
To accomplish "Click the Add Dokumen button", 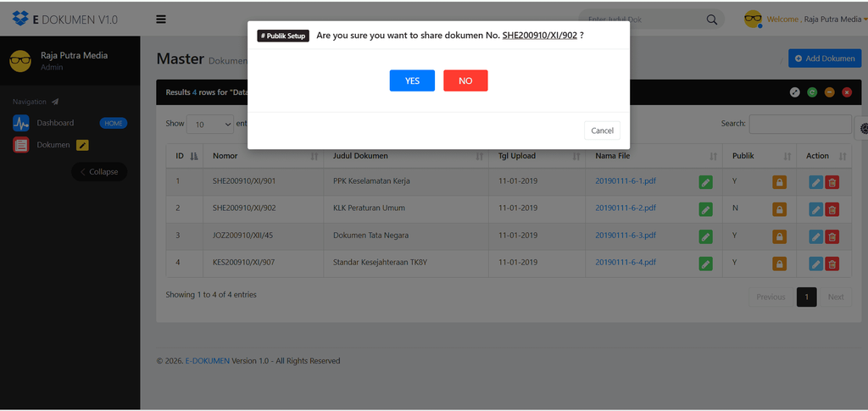I will click(x=825, y=58).
